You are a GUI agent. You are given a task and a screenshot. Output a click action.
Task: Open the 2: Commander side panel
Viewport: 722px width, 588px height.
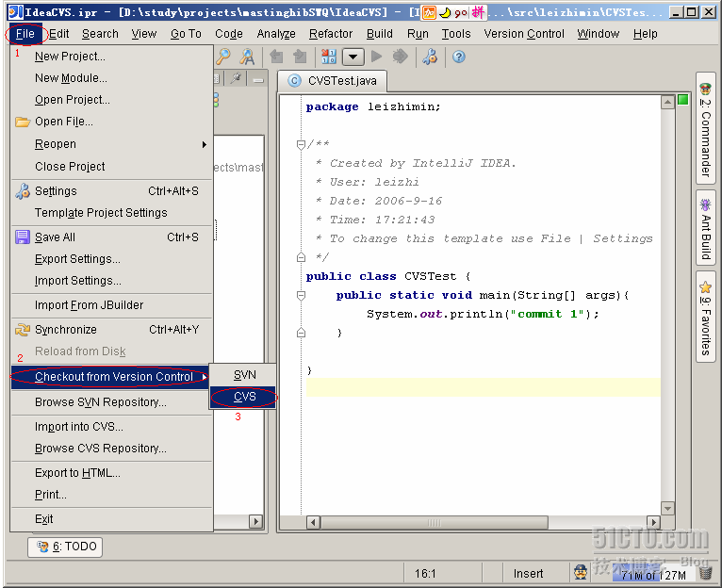coord(705,129)
